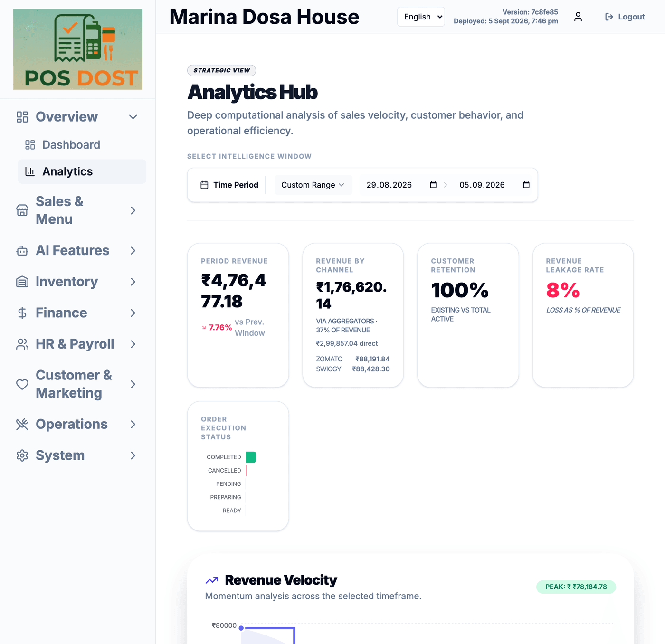Expand the Finance chevron
The height and width of the screenshot is (644, 665).
(133, 313)
